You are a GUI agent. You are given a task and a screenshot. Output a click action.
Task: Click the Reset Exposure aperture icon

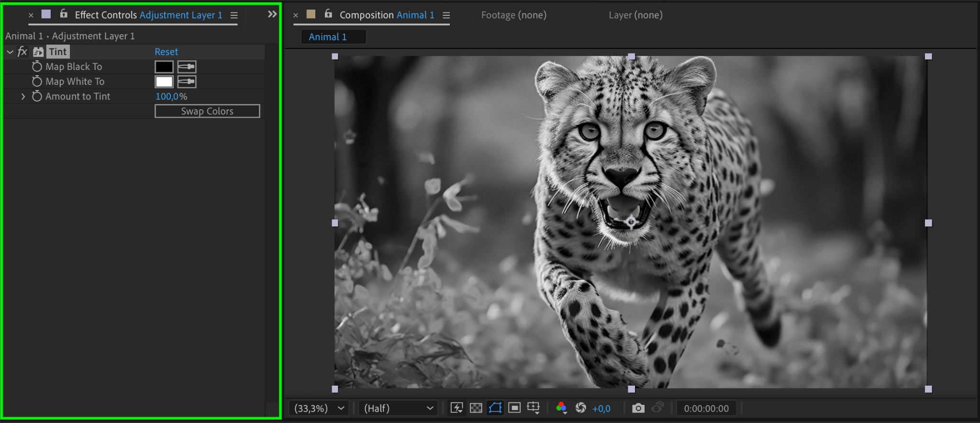[x=580, y=408]
